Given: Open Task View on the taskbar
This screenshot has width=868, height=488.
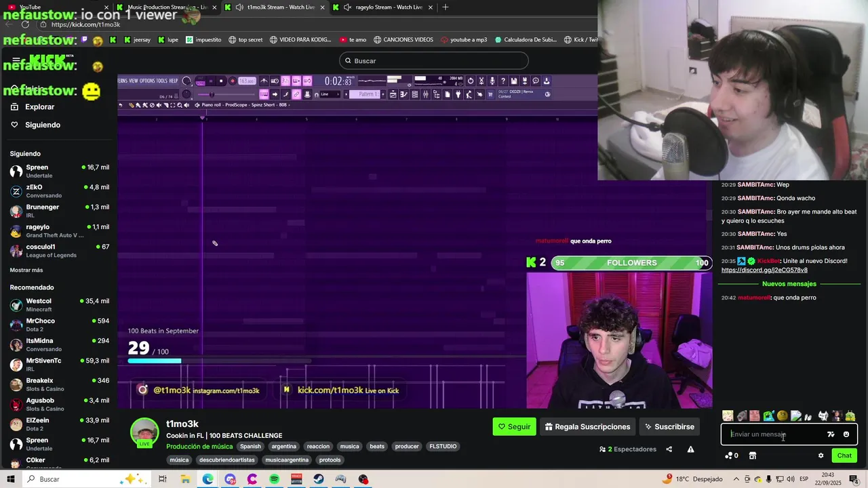Looking at the screenshot, I should (x=163, y=479).
